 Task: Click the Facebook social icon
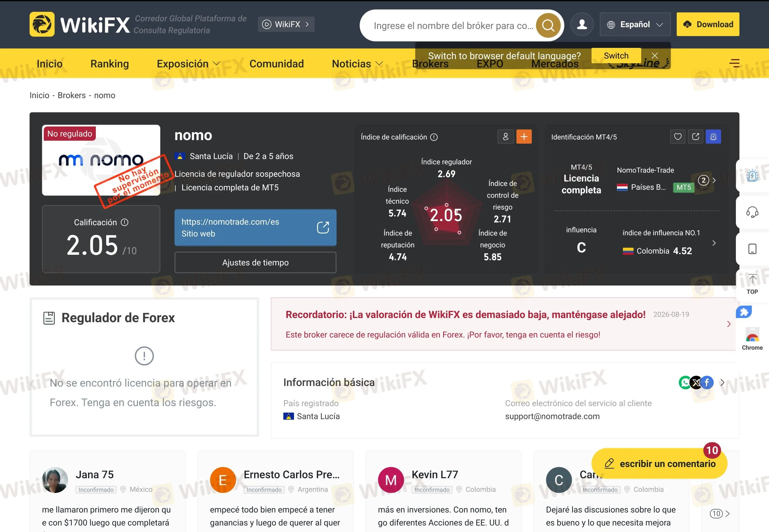coord(707,383)
